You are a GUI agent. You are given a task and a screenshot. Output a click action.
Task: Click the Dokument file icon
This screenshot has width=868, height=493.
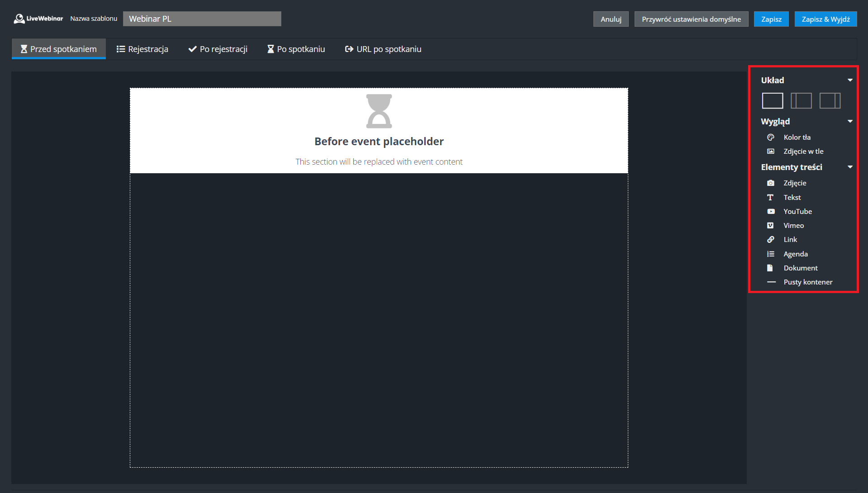tap(770, 268)
